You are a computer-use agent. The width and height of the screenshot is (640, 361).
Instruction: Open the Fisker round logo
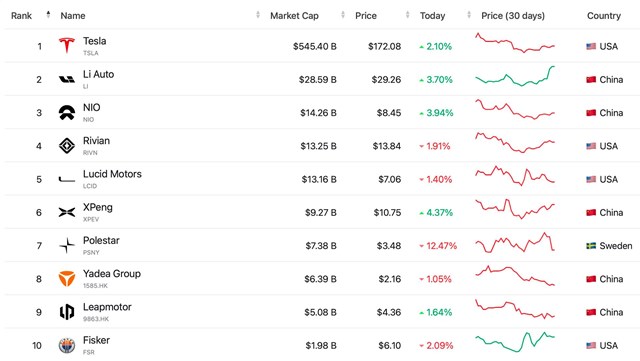click(x=67, y=345)
